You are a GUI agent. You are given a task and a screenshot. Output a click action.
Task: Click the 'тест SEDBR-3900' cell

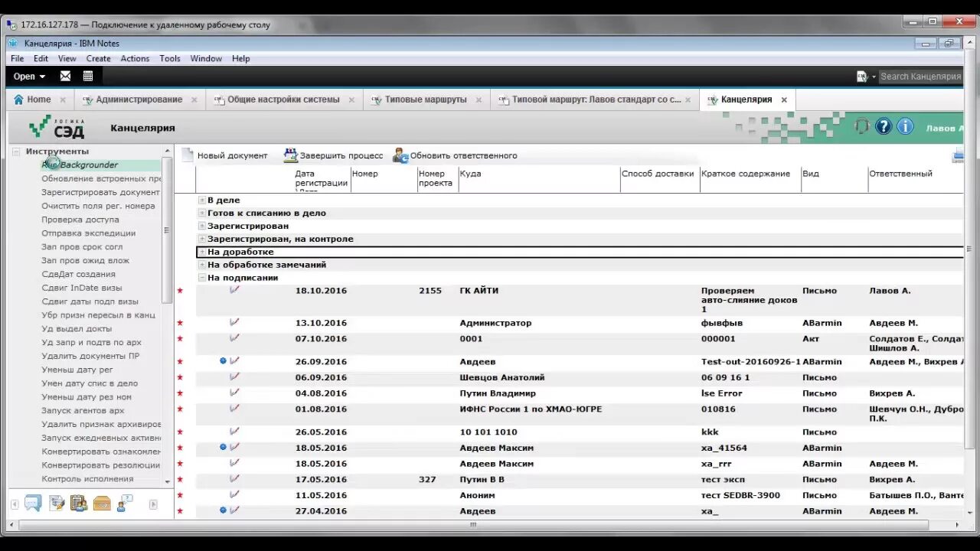click(x=740, y=495)
